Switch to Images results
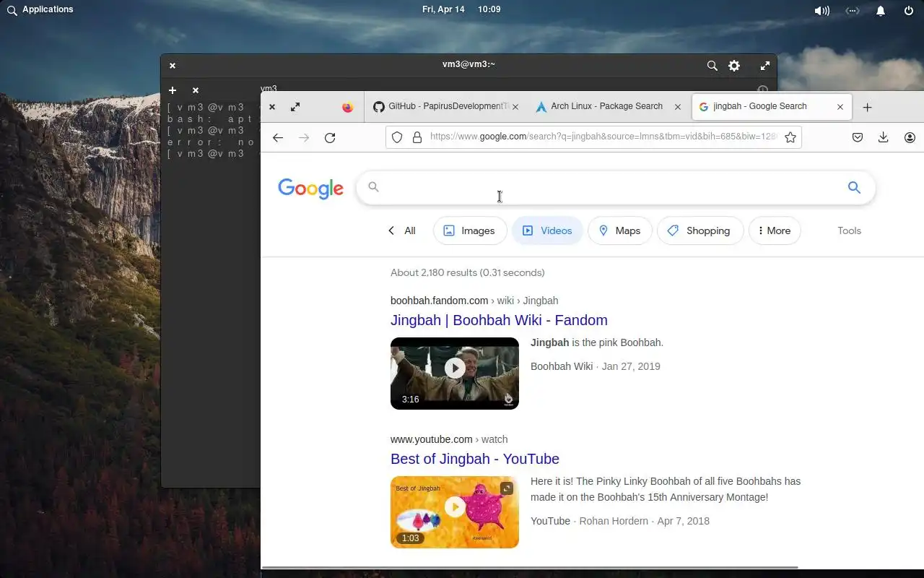The image size is (924, 578). pos(470,230)
